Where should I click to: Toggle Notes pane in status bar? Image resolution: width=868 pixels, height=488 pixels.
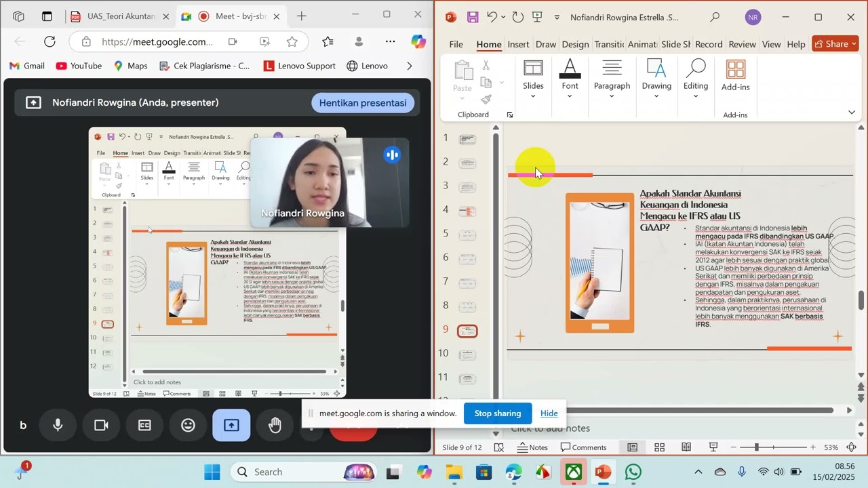coord(532,447)
